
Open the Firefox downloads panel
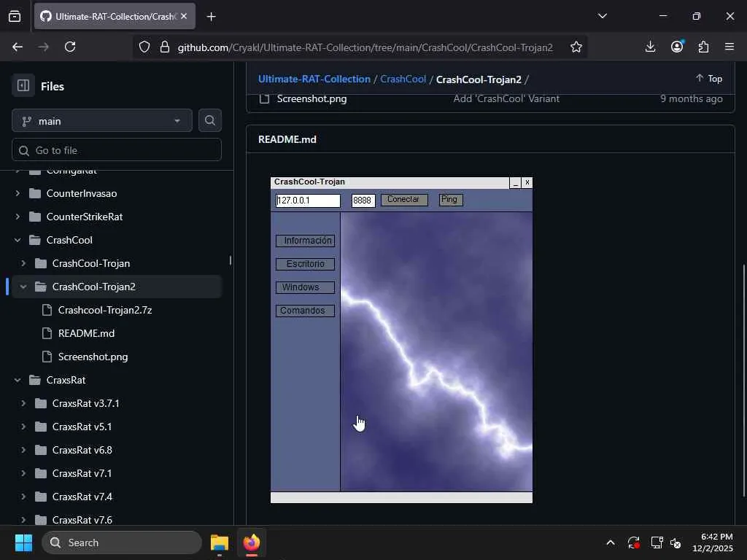650,47
